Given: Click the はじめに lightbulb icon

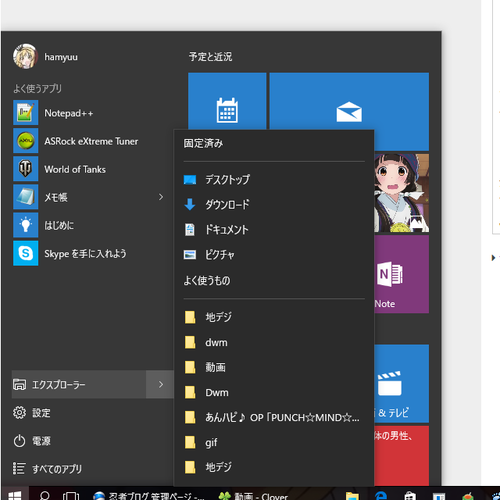Looking at the screenshot, I should 26,225.
